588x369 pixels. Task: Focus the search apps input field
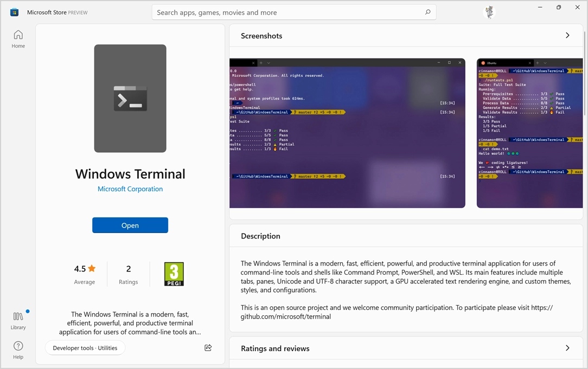point(294,12)
